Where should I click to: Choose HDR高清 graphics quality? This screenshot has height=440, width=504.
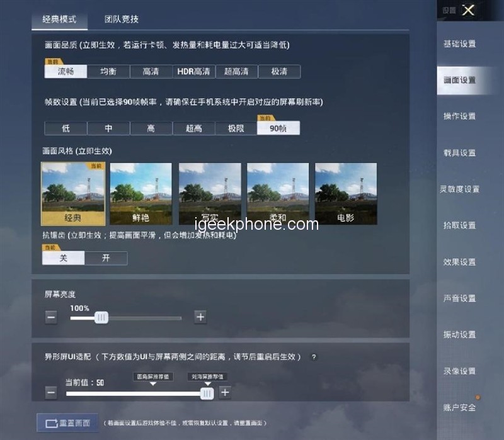pos(194,72)
